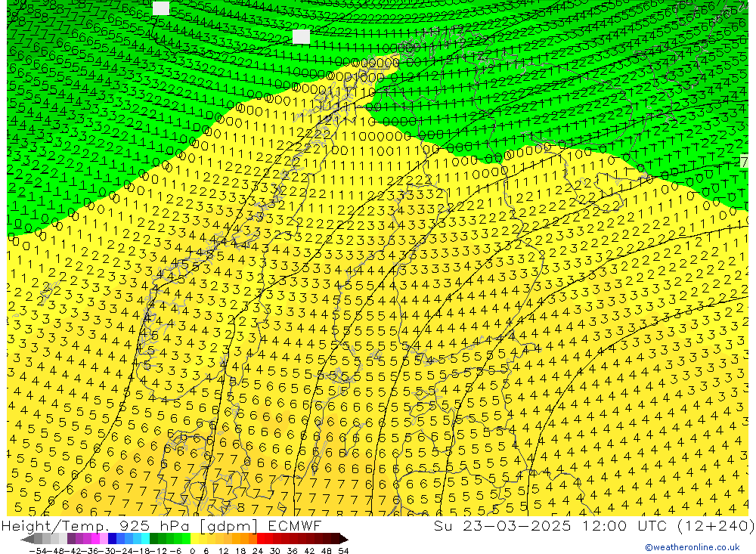Pick the bright yellow swatch in the legend
This screenshot has width=756, height=554.
[x=195, y=539]
